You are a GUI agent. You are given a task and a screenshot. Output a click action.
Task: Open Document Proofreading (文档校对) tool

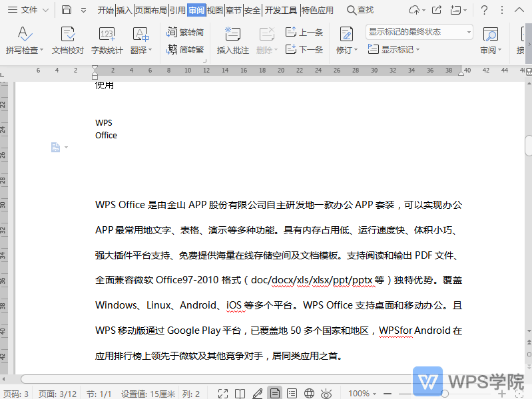[x=68, y=35]
